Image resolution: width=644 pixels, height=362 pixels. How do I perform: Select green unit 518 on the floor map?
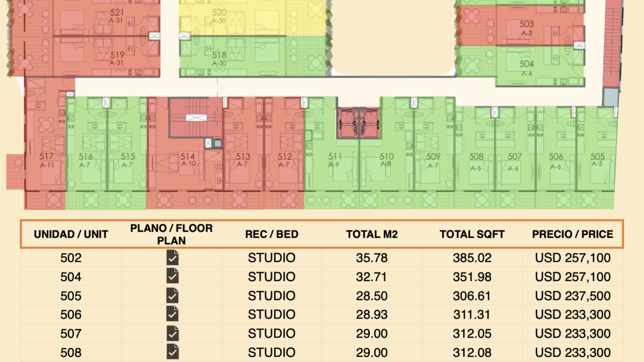(252, 56)
